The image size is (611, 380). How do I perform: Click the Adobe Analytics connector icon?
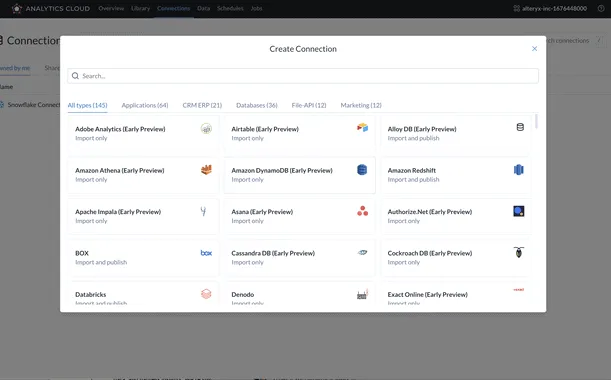click(x=206, y=128)
